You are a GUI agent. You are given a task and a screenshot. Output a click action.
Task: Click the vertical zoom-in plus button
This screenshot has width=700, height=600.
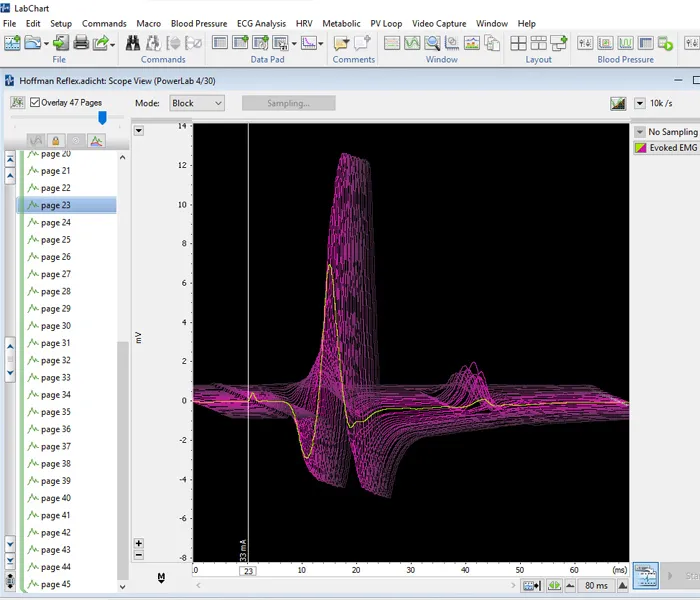pos(139,544)
